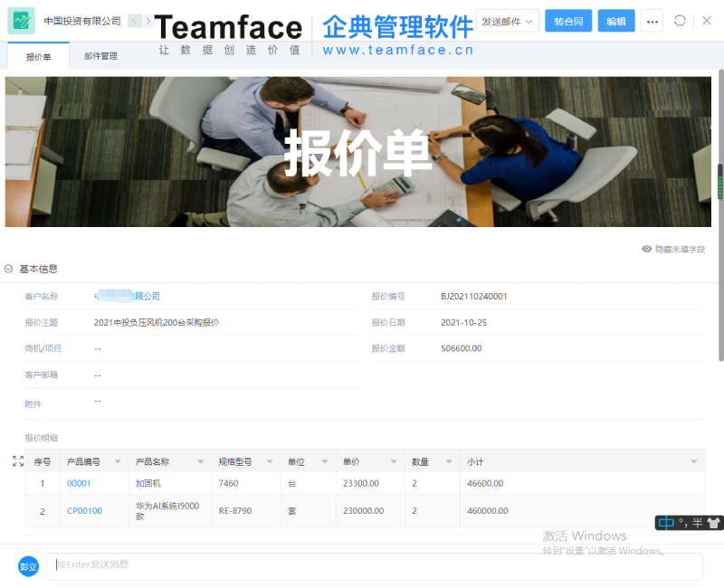
Task: Open 单位 column filter arrow
Action: (325, 461)
